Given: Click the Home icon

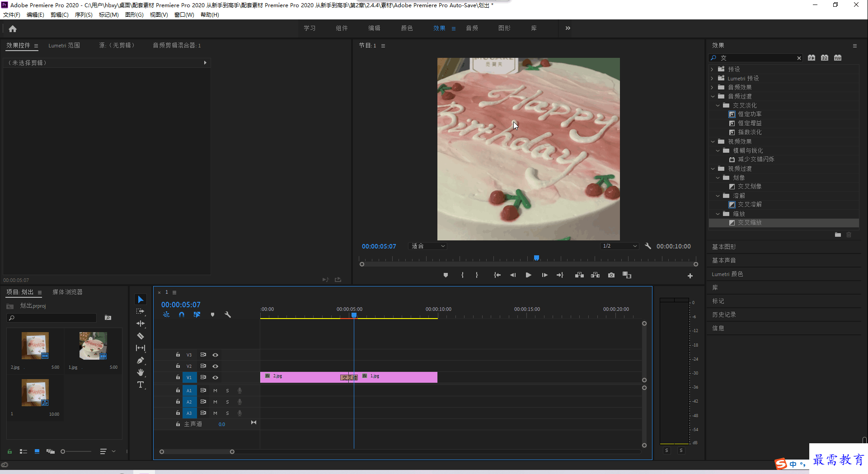Looking at the screenshot, I should point(13,28).
